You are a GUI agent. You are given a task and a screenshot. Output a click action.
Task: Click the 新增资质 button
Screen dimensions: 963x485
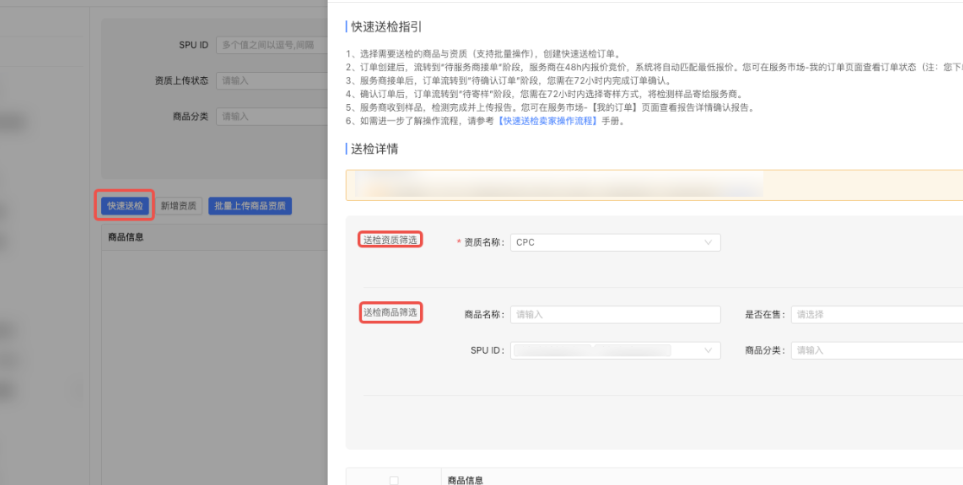(178, 206)
